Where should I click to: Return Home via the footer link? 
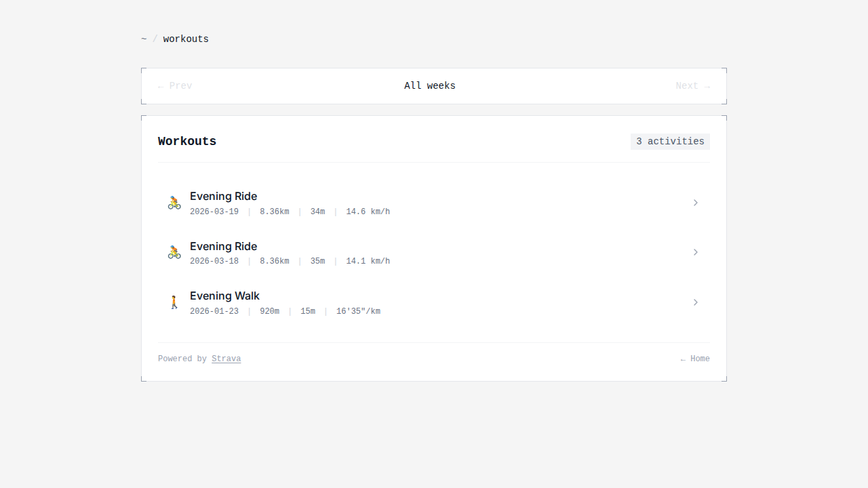[x=695, y=359]
